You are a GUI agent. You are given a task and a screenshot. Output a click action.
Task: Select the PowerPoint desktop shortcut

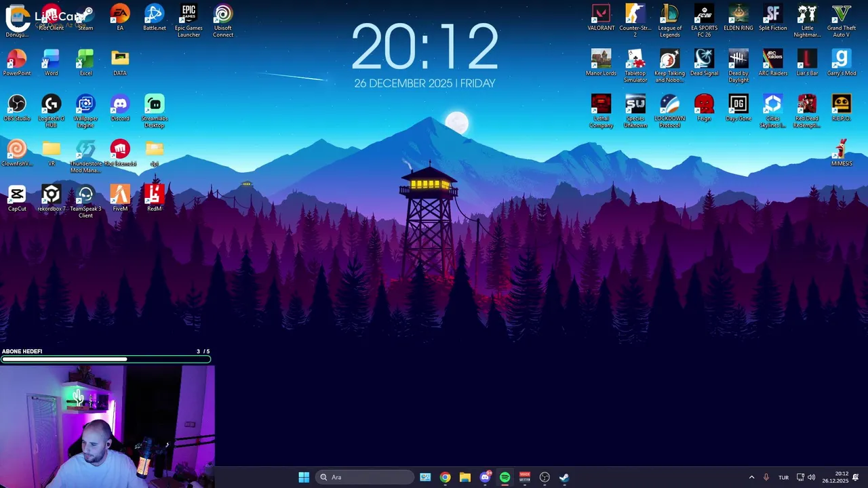pyautogui.click(x=17, y=62)
